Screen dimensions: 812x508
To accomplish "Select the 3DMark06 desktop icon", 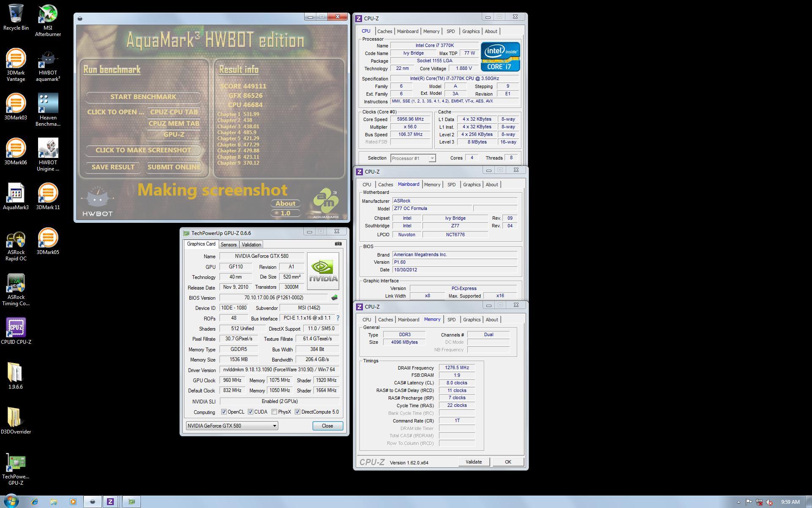I will tap(16, 152).
